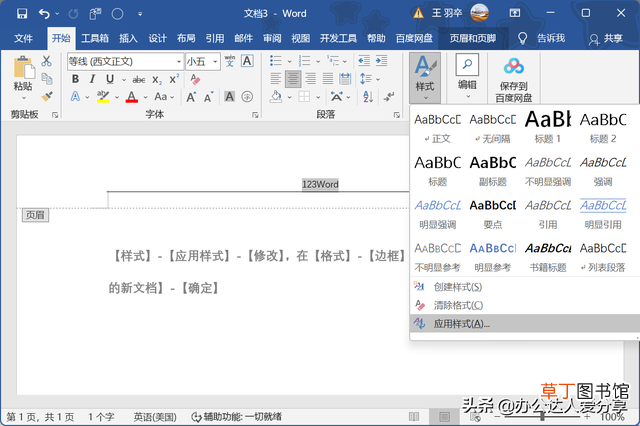Screen dimensions: 640x426
Task: Click the Phonetic Guide icon
Action: tap(230, 61)
